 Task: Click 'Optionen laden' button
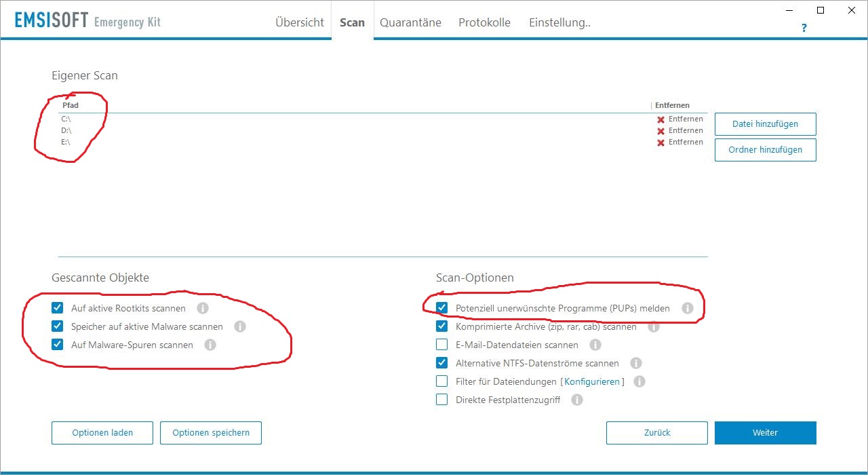[102, 433]
